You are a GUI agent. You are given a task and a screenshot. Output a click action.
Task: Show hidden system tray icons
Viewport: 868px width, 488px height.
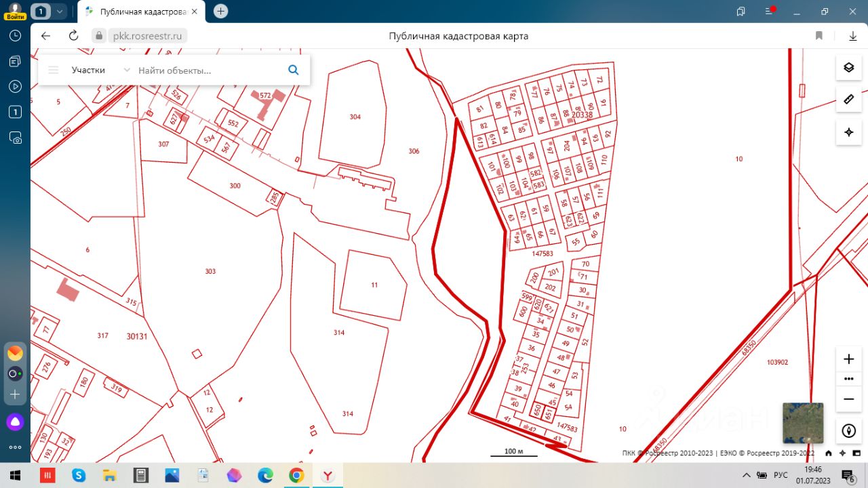(x=747, y=475)
